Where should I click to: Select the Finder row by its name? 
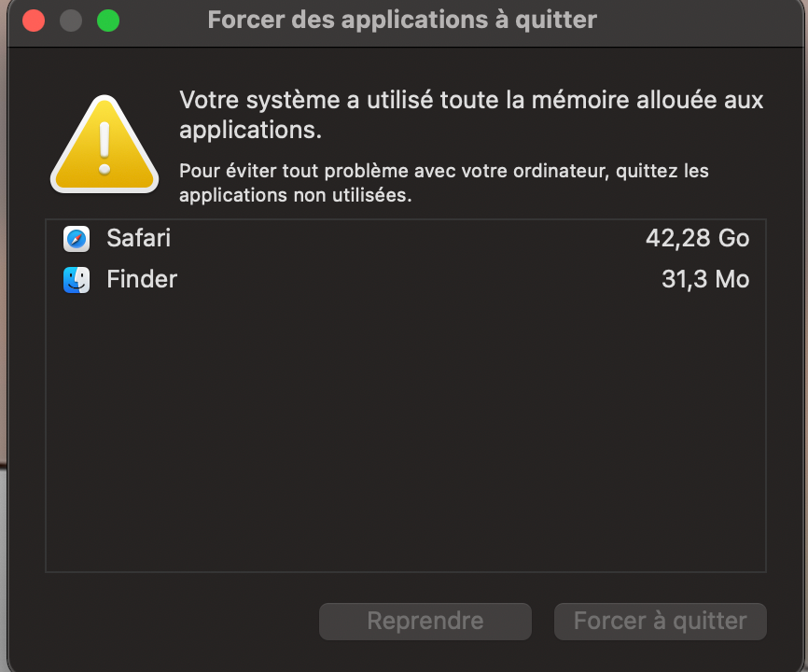(x=142, y=280)
